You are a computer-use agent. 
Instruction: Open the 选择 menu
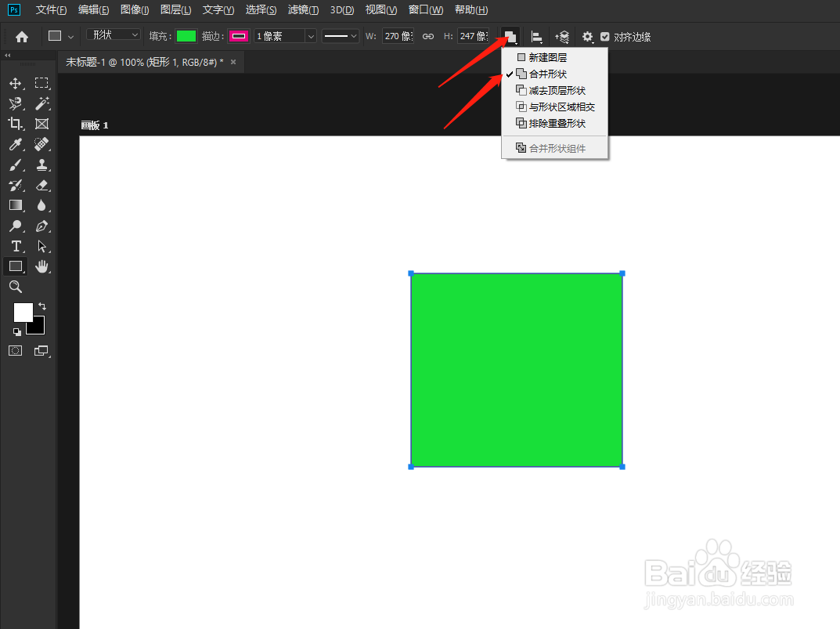(261, 10)
